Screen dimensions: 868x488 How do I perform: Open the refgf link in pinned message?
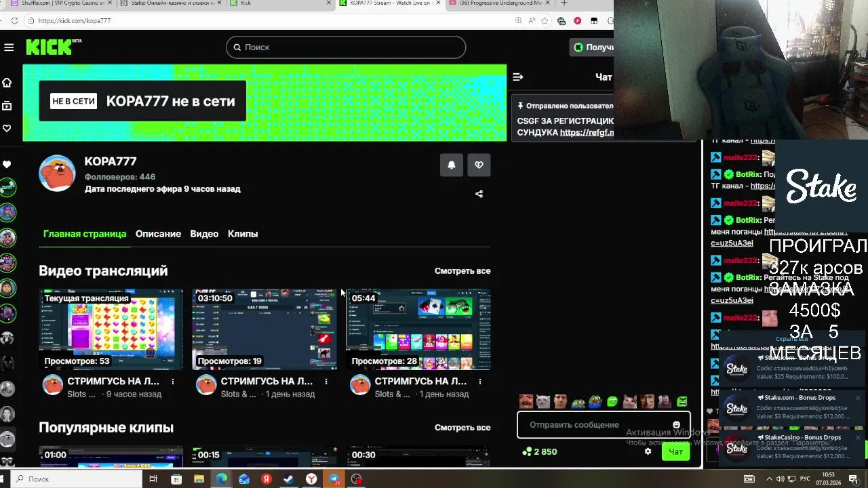587,132
